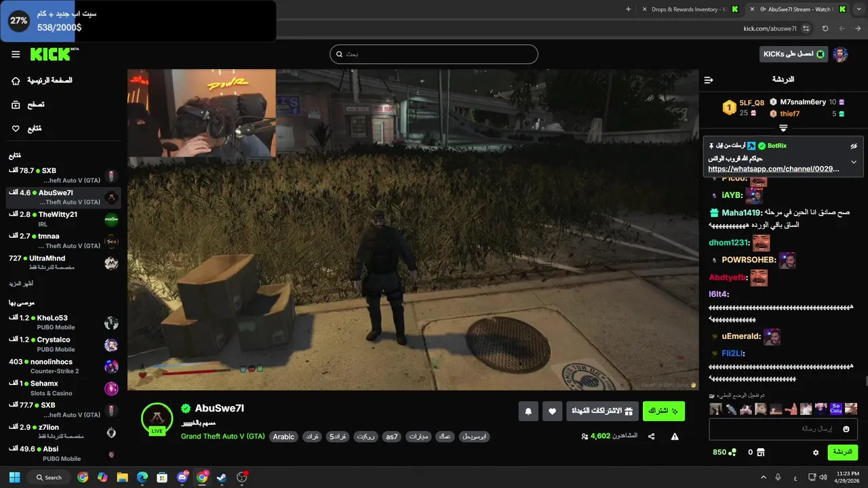The width and height of the screenshot is (868, 488).
Task: Open the Browse (تصفح) sidebar item
Action: [28, 104]
